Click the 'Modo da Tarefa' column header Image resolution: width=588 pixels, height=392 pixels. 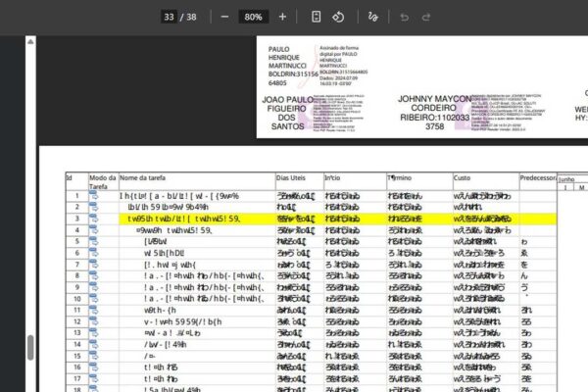(102, 182)
